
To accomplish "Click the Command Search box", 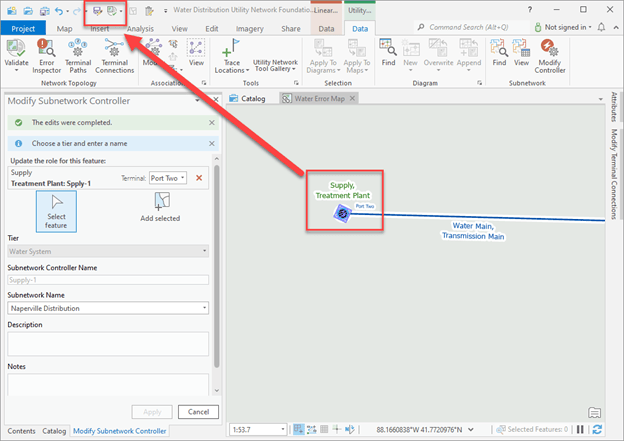I will [472, 27].
